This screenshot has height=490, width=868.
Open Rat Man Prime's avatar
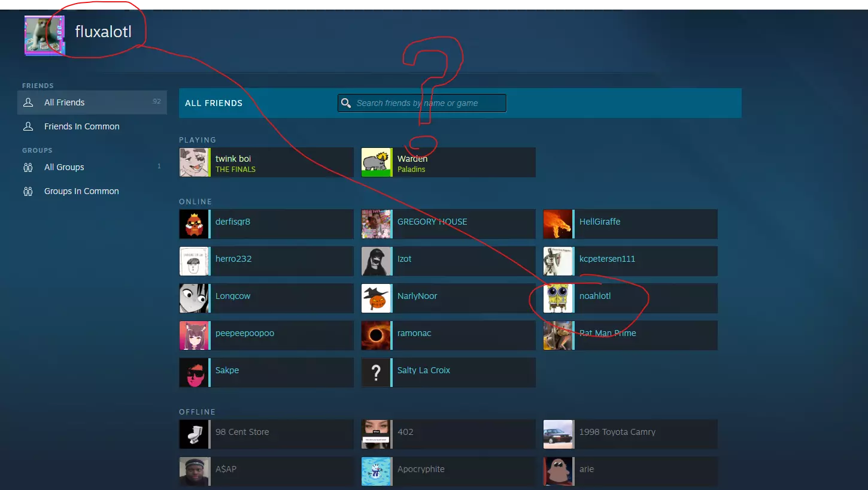pos(558,335)
